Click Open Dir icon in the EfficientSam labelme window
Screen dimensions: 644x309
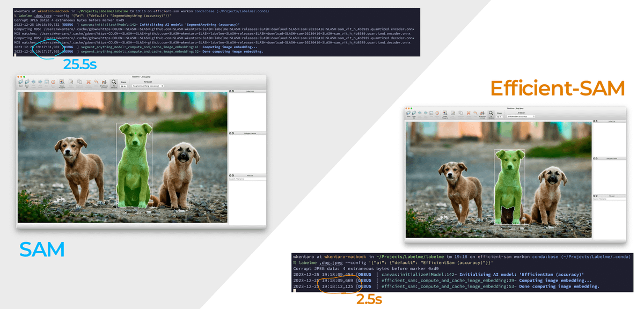(414, 113)
